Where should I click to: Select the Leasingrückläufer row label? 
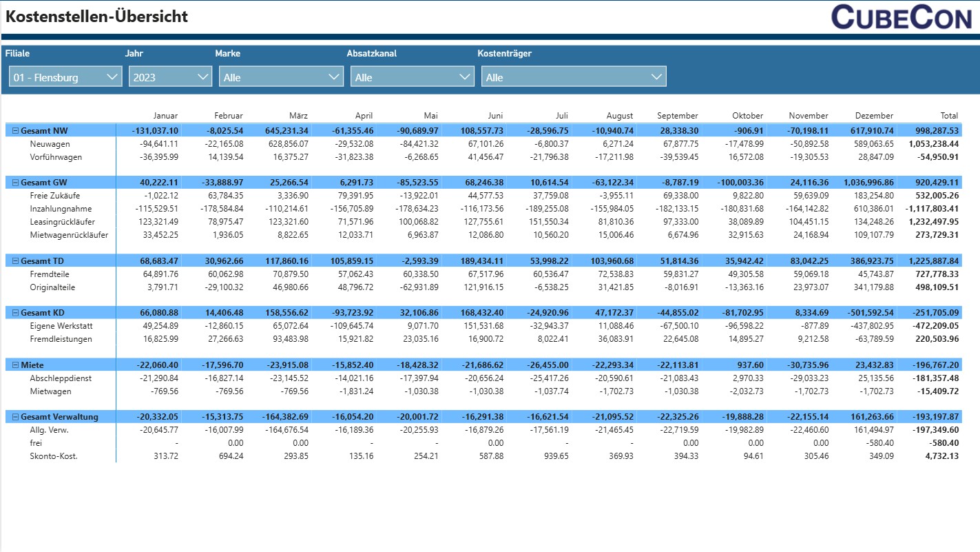point(62,222)
